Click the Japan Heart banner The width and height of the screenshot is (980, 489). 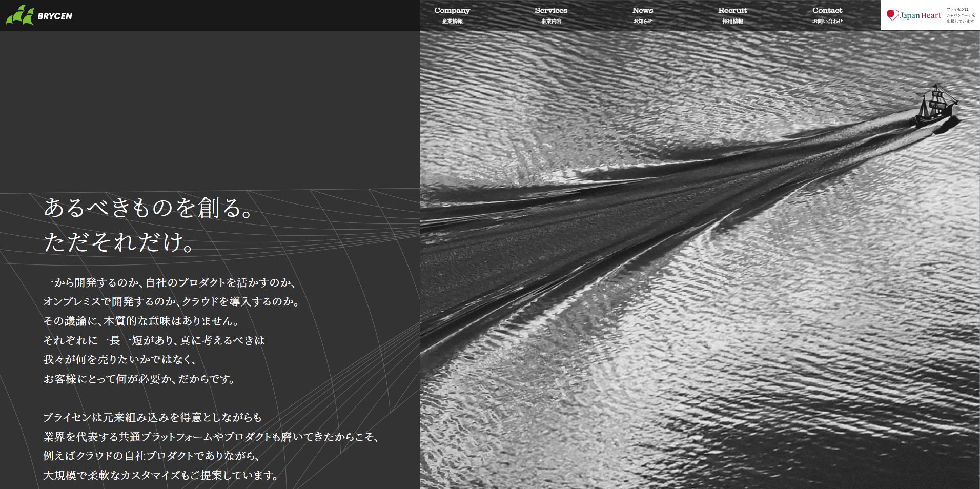point(930,15)
